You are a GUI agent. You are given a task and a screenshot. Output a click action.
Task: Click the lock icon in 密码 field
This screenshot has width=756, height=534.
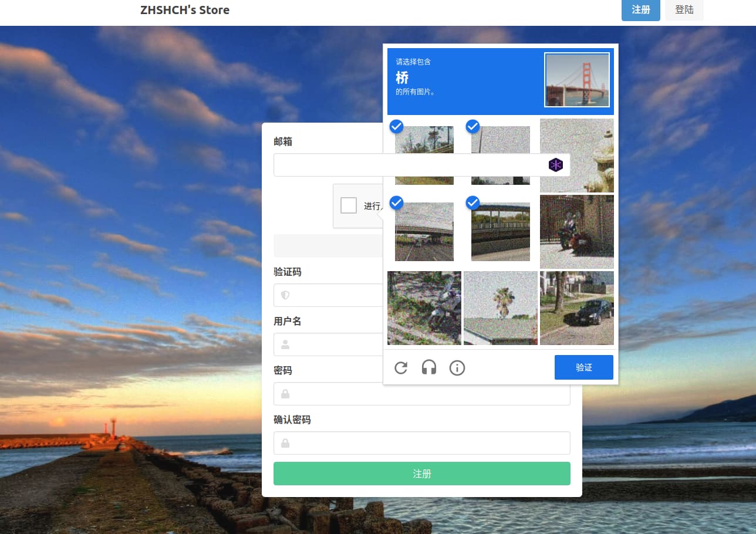point(285,394)
